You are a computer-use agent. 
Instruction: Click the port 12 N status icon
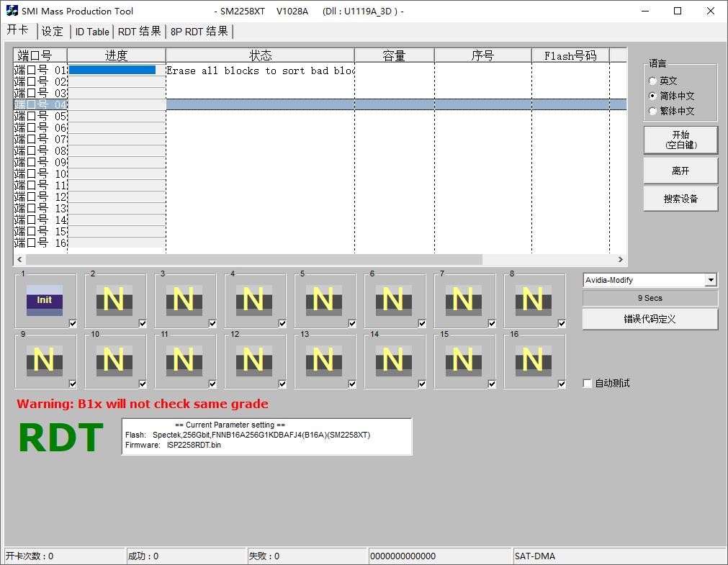[x=253, y=361]
